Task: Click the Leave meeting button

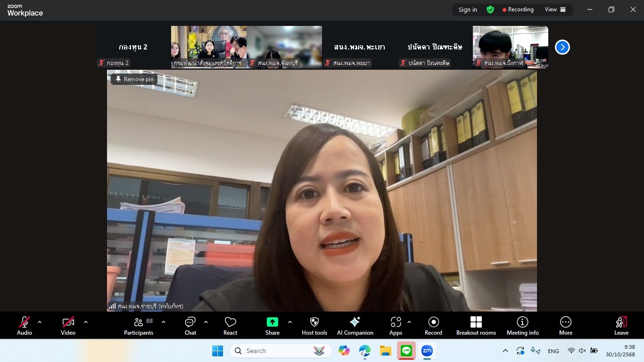Action: (x=621, y=325)
